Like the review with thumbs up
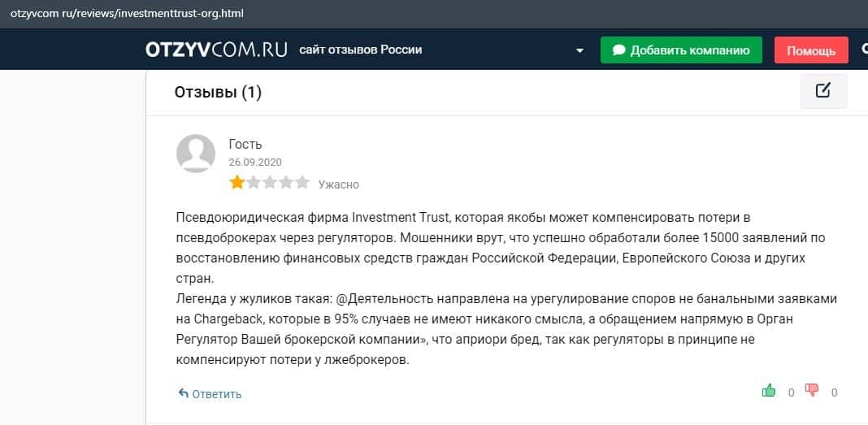The image size is (868, 425). tap(769, 392)
